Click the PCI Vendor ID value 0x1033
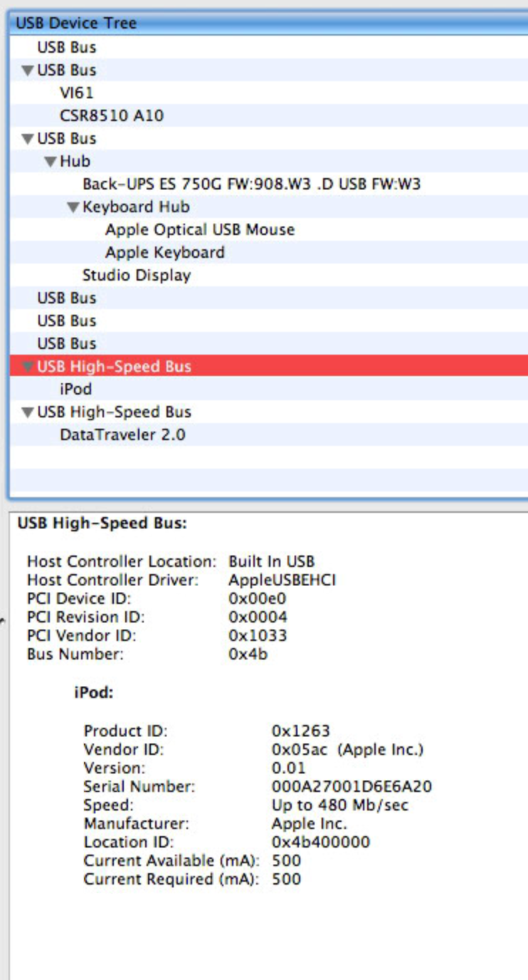 [258, 635]
